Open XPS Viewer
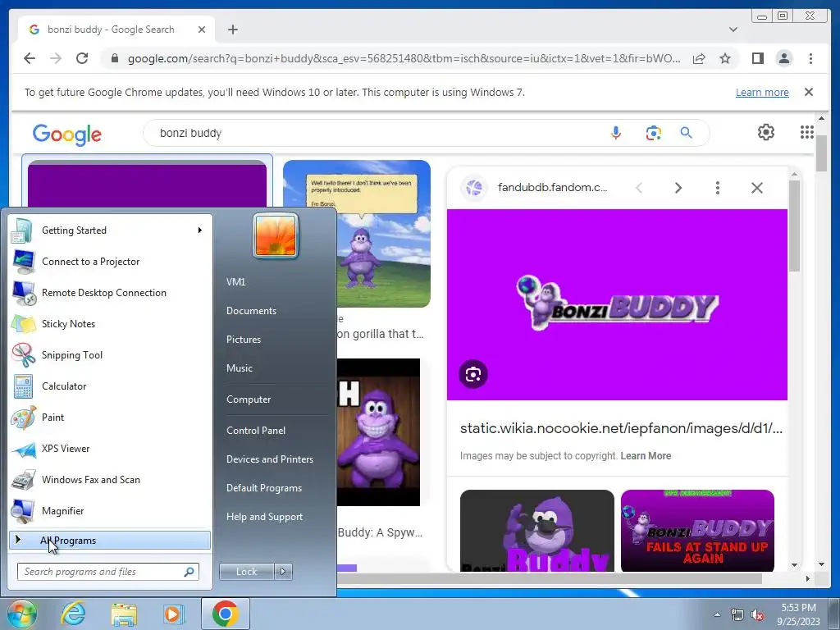The image size is (840, 630). pos(110,449)
